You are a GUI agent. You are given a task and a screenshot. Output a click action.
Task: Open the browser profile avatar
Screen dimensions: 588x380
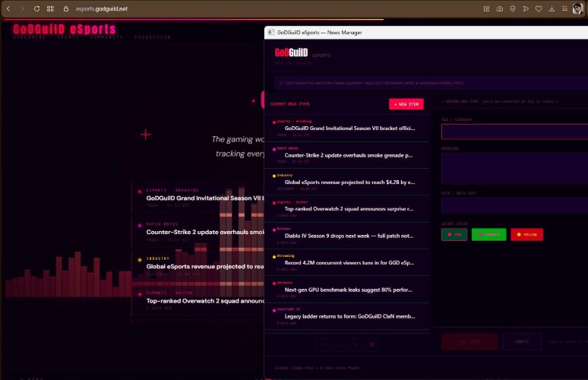578,8
